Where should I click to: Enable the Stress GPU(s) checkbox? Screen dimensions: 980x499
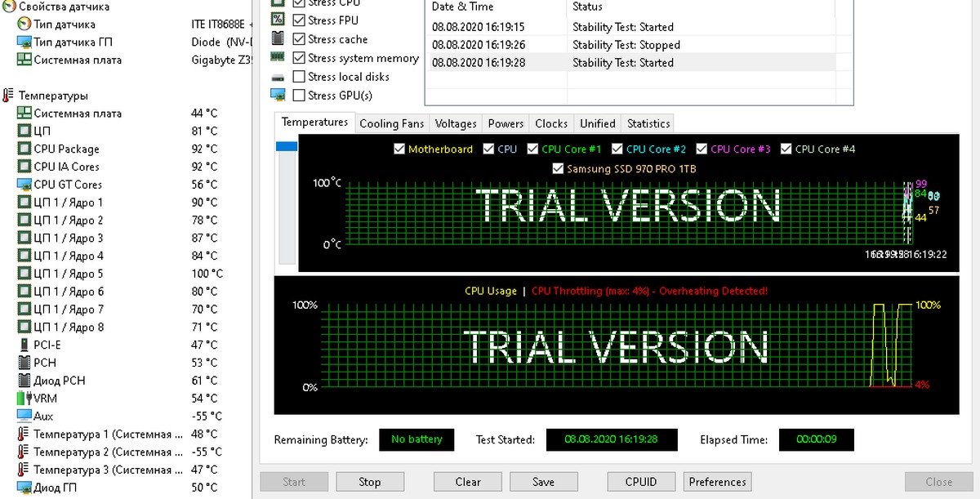tap(299, 96)
